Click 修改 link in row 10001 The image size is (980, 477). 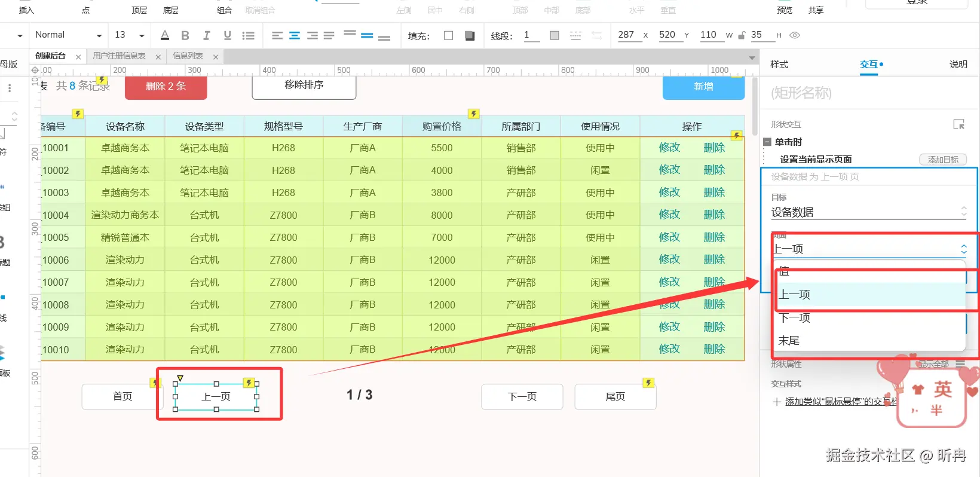(x=669, y=148)
